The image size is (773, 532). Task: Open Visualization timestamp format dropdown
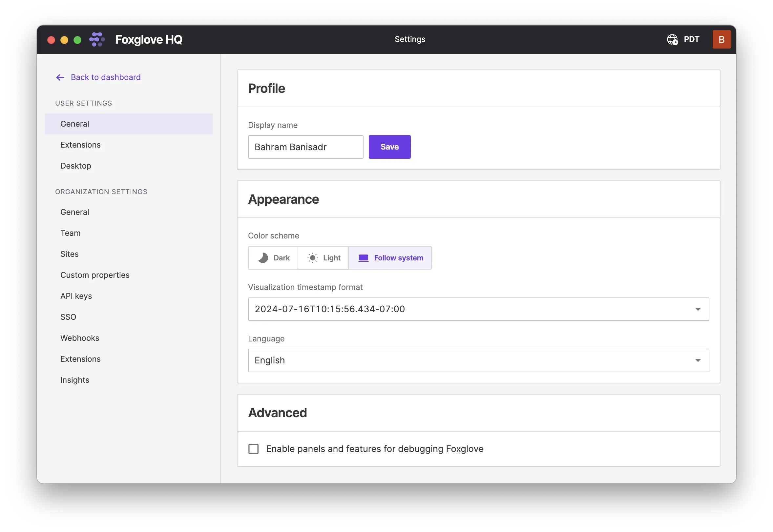[x=478, y=309]
